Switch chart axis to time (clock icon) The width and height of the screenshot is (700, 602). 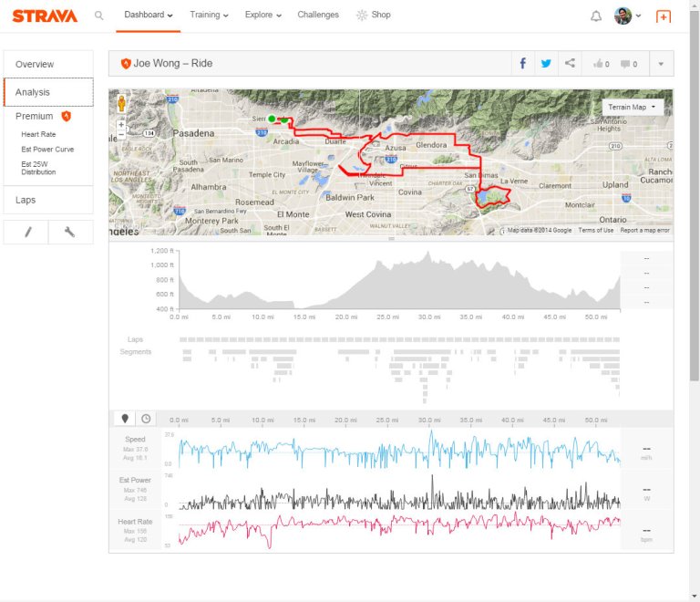[146, 419]
